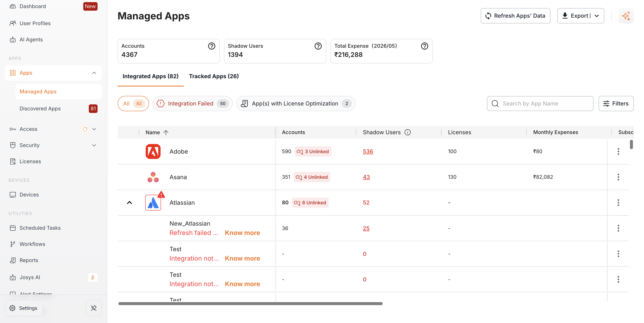Click the beta badge beside Josys AI
644x323 pixels.
click(x=93, y=277)
